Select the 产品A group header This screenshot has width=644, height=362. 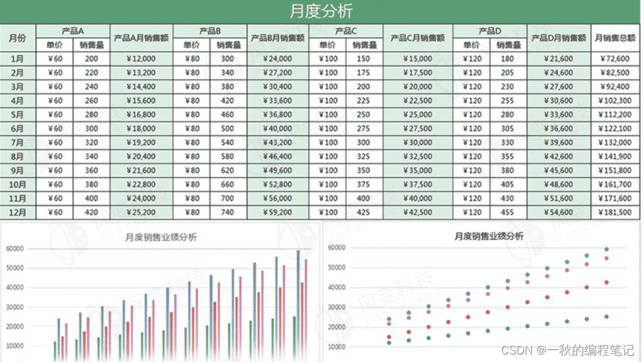coord(73,31)
